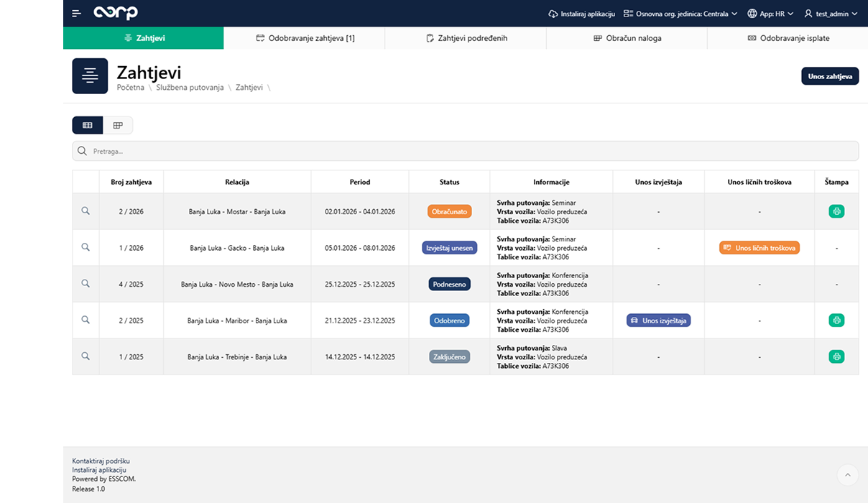
Task: Open the Kontaktiraj podršku link
Action: pyautogui.click(x=101, y=461)
